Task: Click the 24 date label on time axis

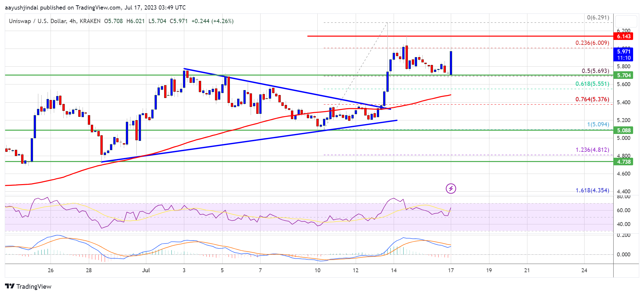Action: pyautogui.click(x=584, y=270)
